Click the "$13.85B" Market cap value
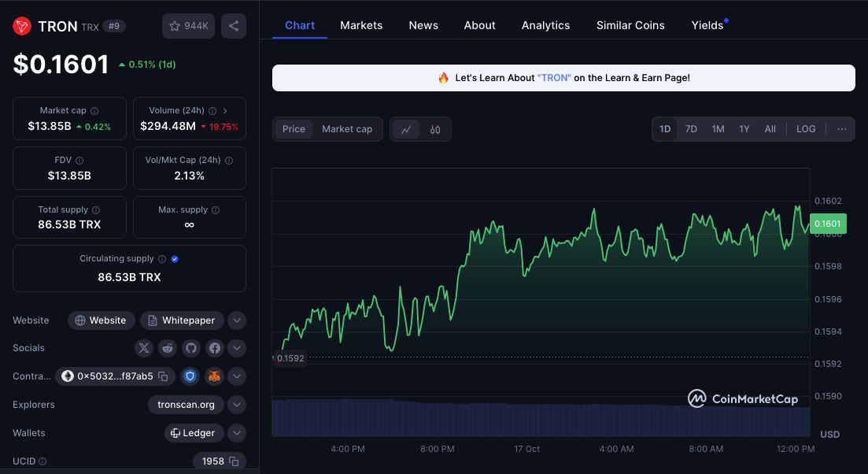The height and width of the screenshot is (474, 868). click(x=50, y=126)
